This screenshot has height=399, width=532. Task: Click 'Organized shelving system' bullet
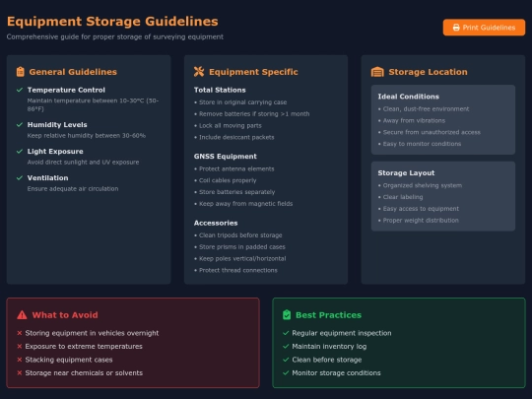pos(420,185)
